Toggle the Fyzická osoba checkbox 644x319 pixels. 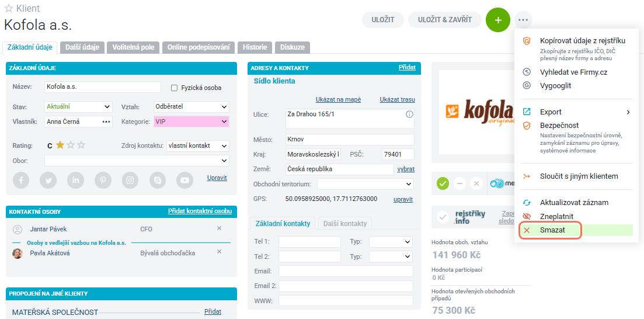174,88
